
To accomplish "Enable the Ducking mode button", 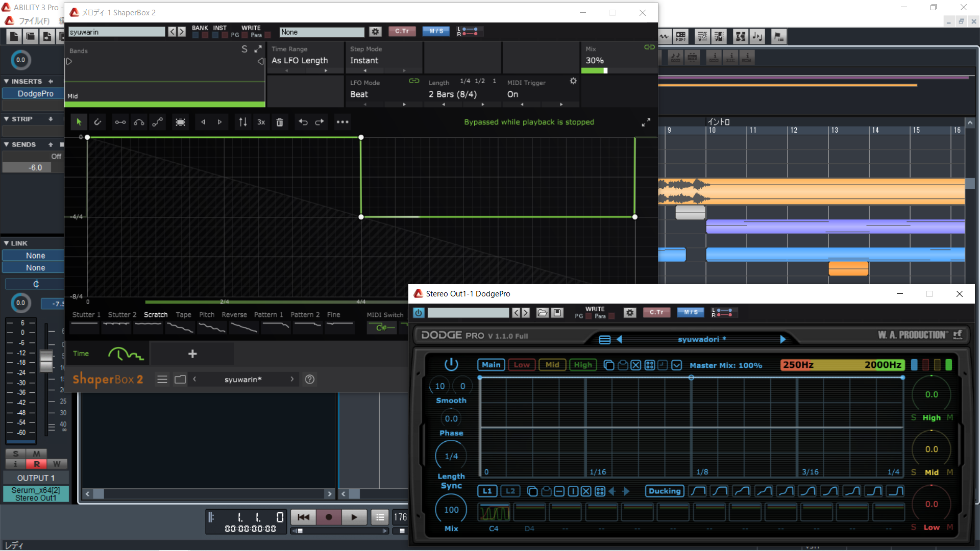I will pos(665,491).
